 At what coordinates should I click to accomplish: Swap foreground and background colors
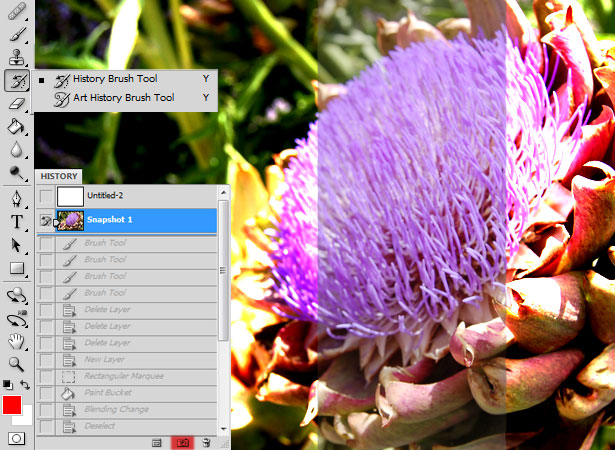click(25, 384)
